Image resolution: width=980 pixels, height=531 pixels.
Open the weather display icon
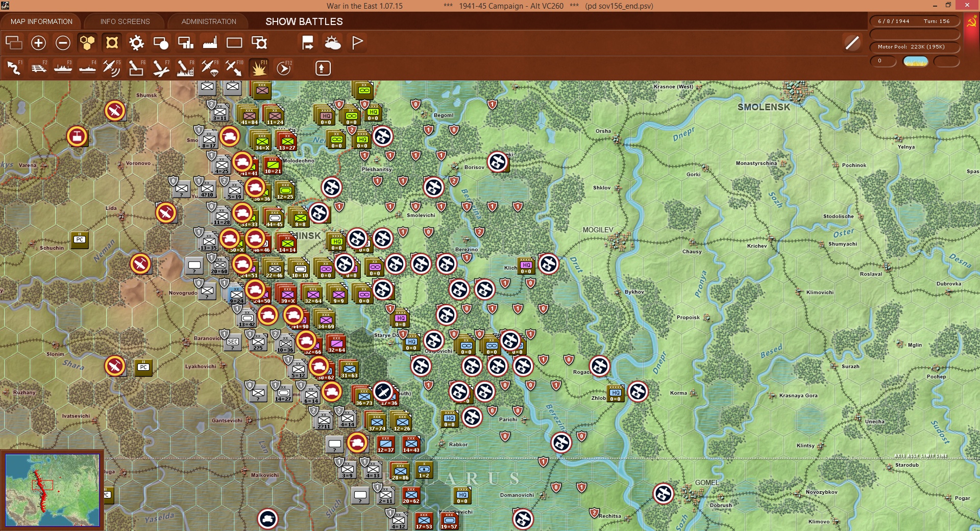(x=333, y=43)
